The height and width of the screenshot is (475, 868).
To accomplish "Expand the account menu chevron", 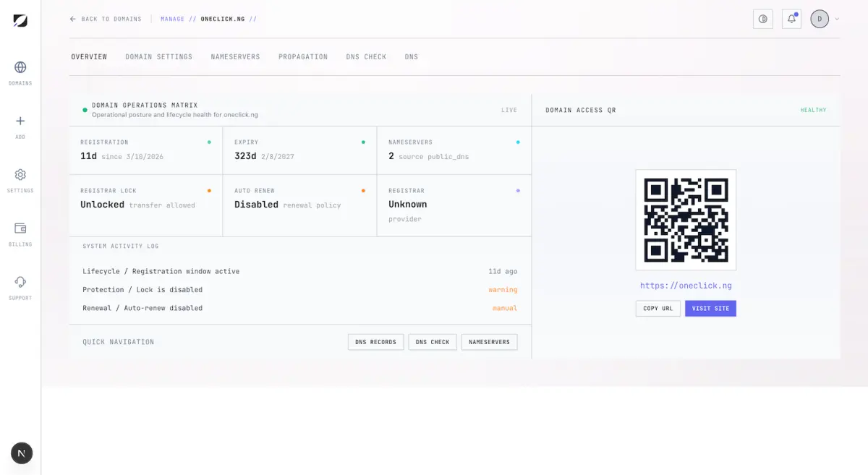I will point(837,19).
